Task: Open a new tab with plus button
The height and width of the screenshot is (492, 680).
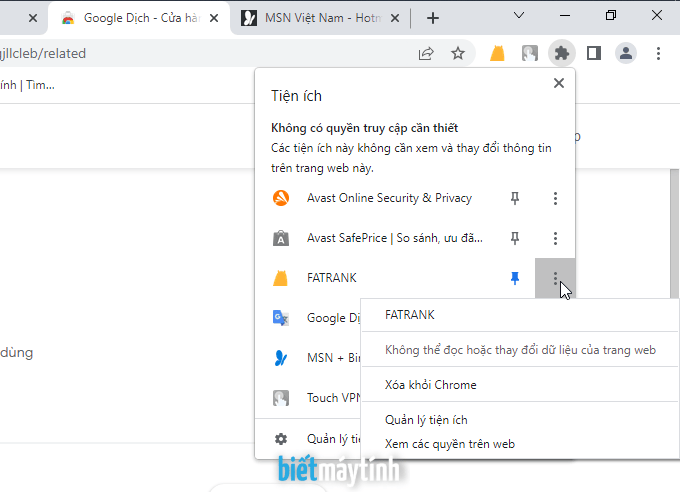Action: tap(433, 18)
